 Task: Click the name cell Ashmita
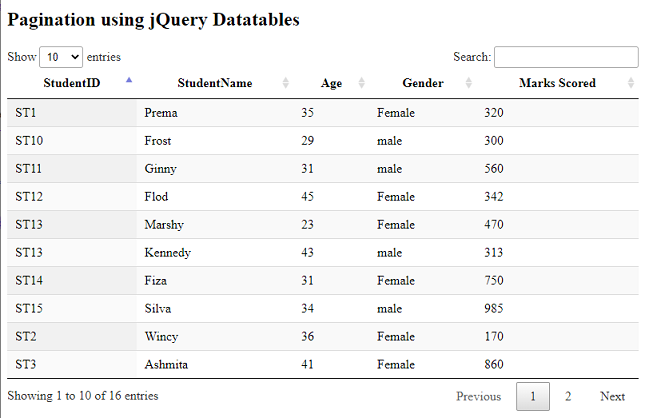166,365
